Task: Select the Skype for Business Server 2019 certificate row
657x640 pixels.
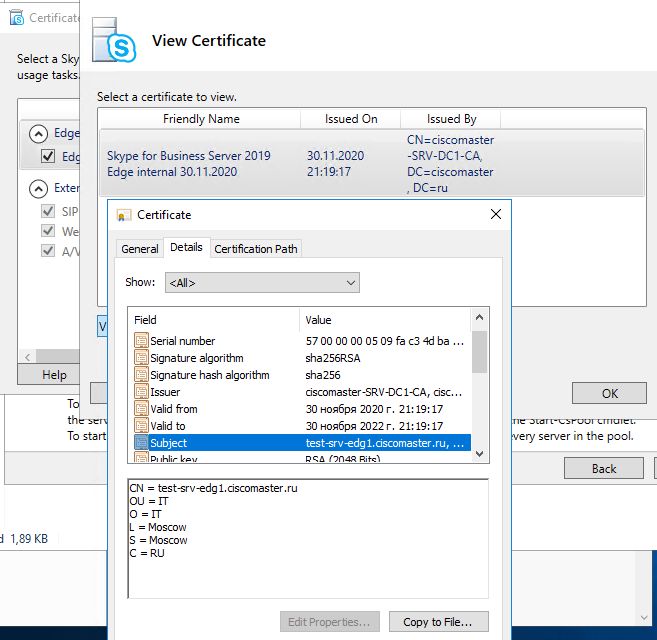Action: click(x=371, y=163)
